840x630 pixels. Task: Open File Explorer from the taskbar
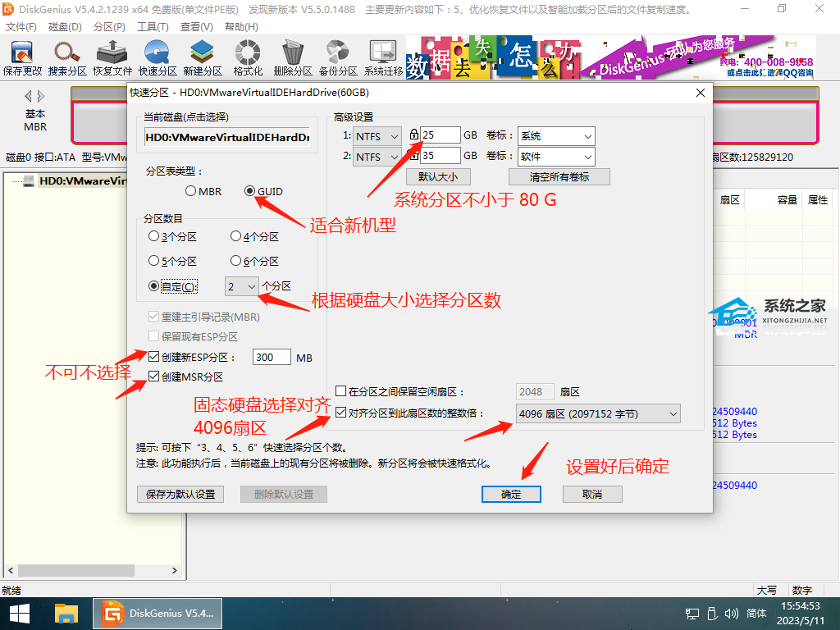tap(66, 614)
